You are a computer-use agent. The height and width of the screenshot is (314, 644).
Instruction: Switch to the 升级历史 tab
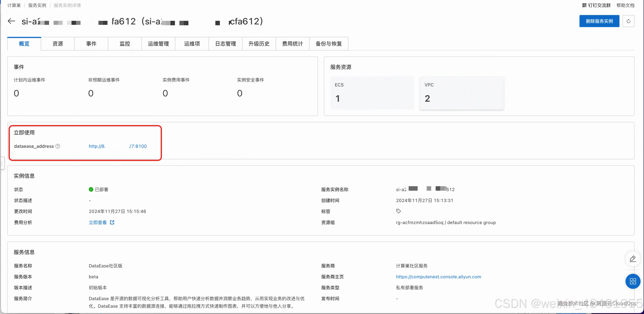tap(259, 43)
